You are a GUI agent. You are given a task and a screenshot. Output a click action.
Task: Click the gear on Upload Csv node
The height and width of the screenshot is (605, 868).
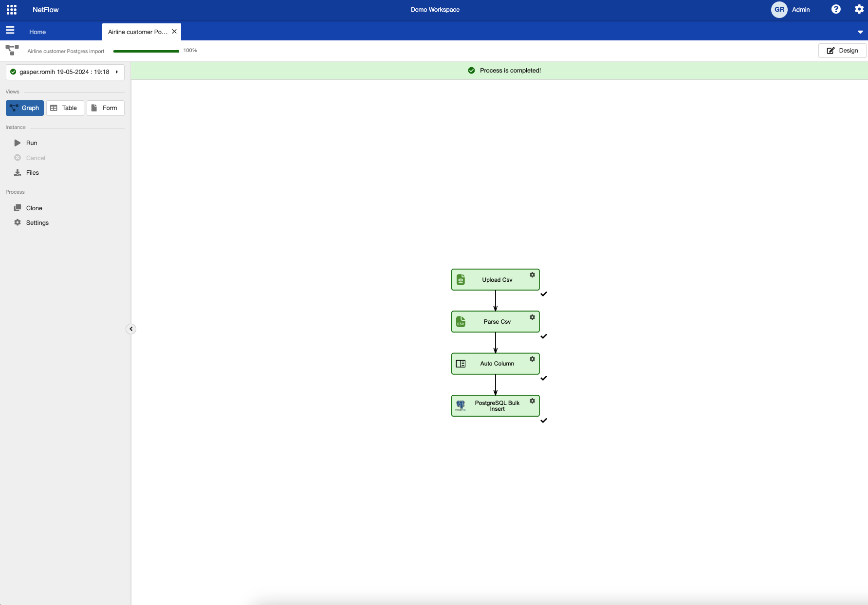pos(532,275)
